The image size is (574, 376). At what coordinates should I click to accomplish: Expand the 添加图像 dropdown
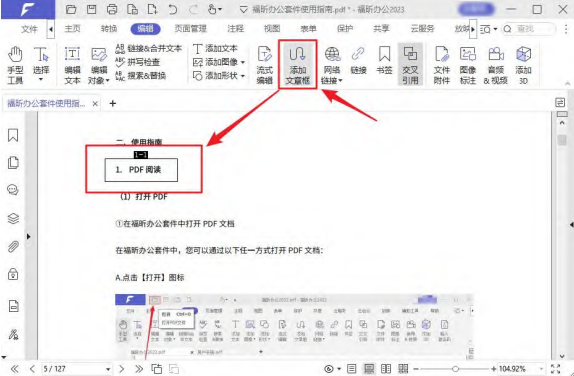click(x=243, y=62)
